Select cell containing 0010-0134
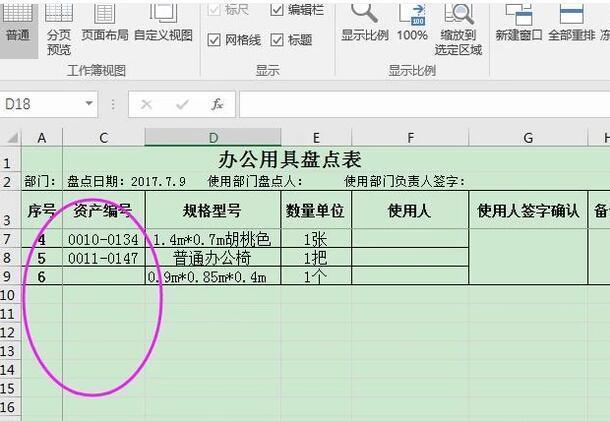Viewport: 610px width, 421px height. click(103, 240)
